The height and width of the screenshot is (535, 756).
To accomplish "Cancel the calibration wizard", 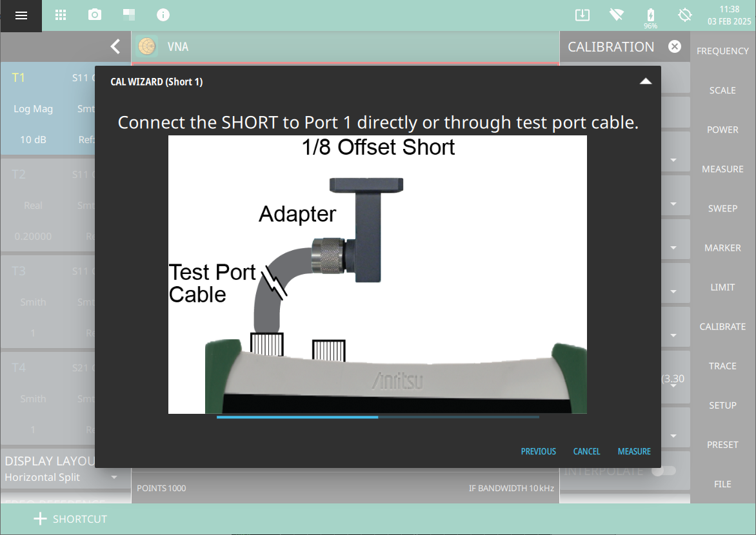I will [586, 451].
